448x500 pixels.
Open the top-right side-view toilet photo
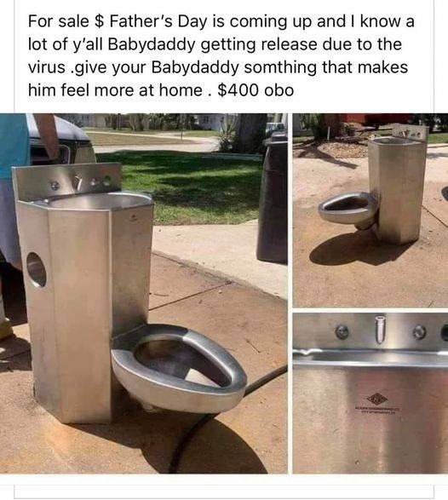pyautogui.click(x=370, y=210)
